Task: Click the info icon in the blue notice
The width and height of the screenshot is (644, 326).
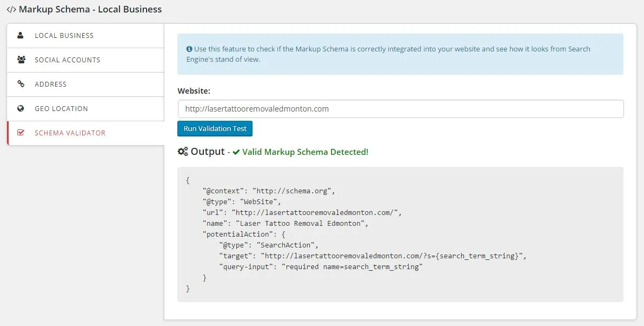Action: point(189,49)
